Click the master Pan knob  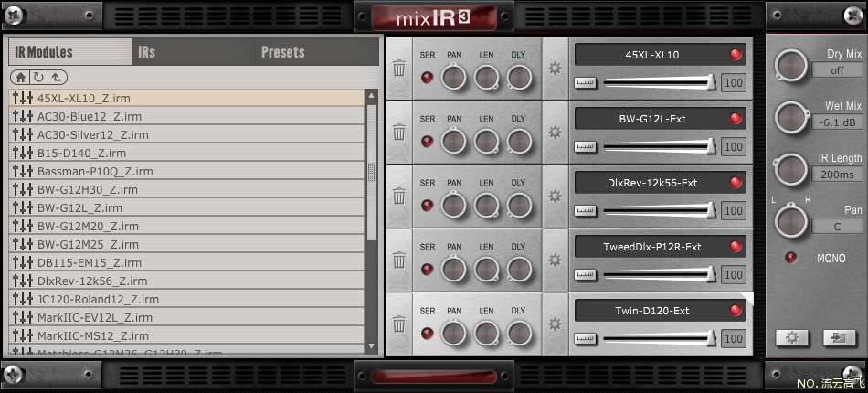(x=791, y=221)
